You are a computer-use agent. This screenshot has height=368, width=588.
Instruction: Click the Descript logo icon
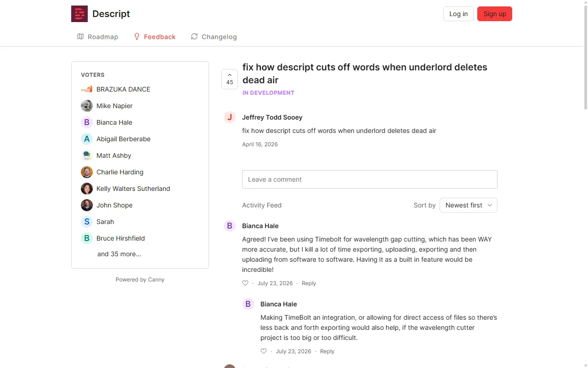(79, 14)
